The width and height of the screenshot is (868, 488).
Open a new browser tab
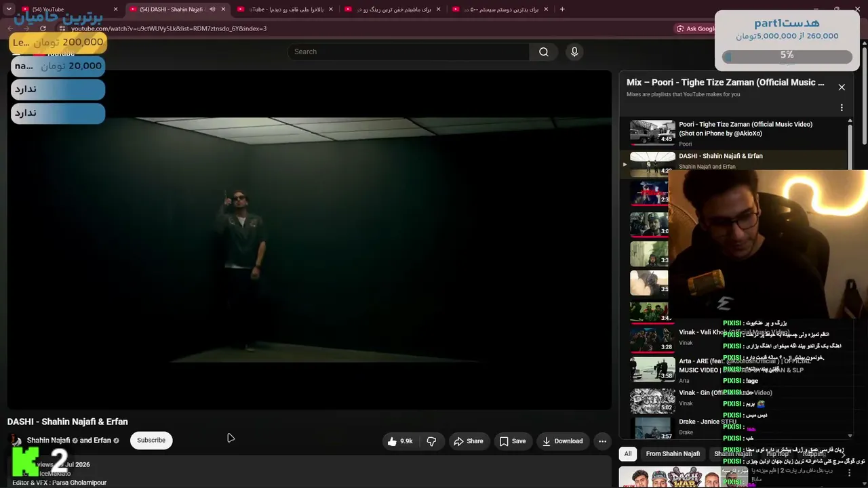(x=562, y=9)
